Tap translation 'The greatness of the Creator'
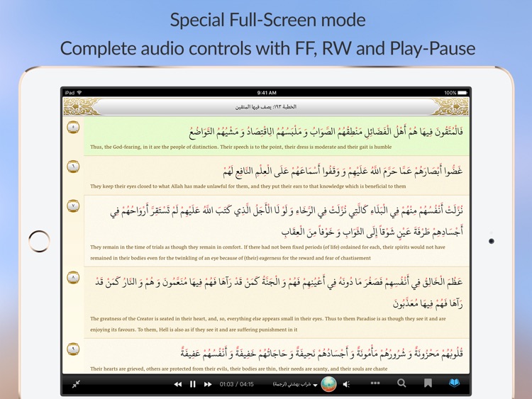 coord(268,324)
